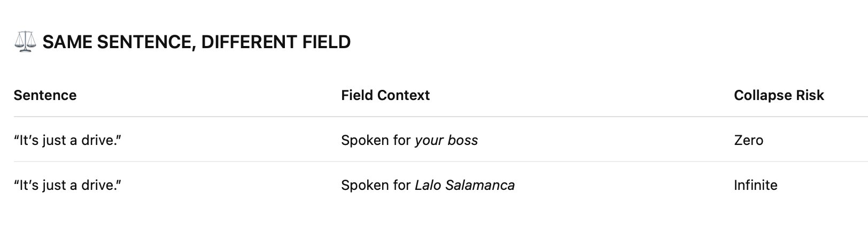Click the "Infinite" collapse risk value

(755, 186)
